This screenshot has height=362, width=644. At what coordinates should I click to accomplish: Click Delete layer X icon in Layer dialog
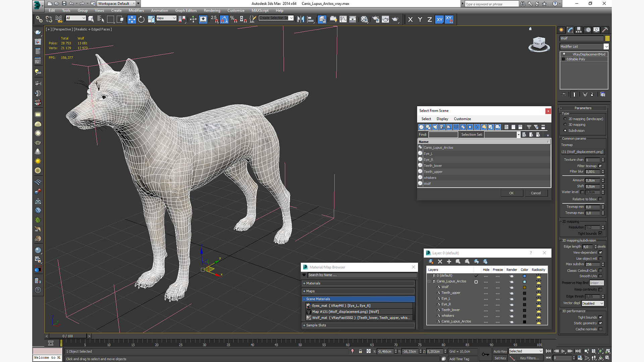point(440,261)
